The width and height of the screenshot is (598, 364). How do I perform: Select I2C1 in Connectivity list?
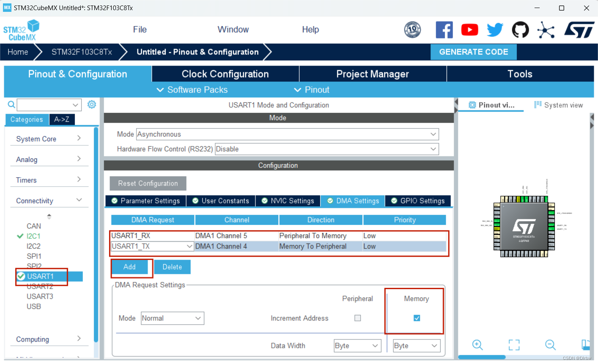pyautogui.click(x=33, y=236)
